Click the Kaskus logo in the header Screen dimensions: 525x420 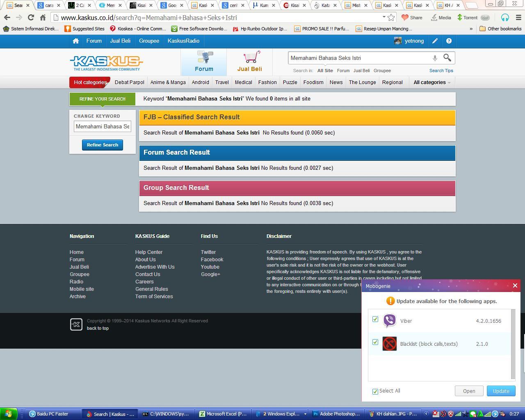tap(106, 63)
